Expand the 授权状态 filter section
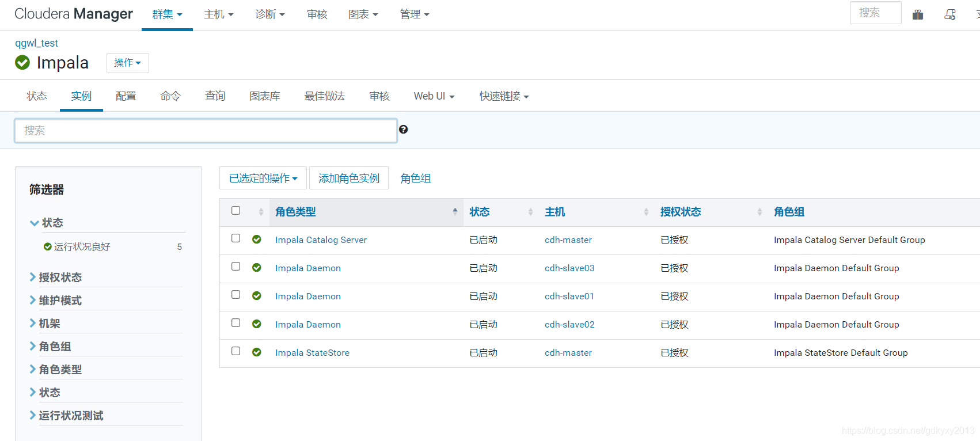The height and width of the screenshot is (441, 980). [56, 277]
